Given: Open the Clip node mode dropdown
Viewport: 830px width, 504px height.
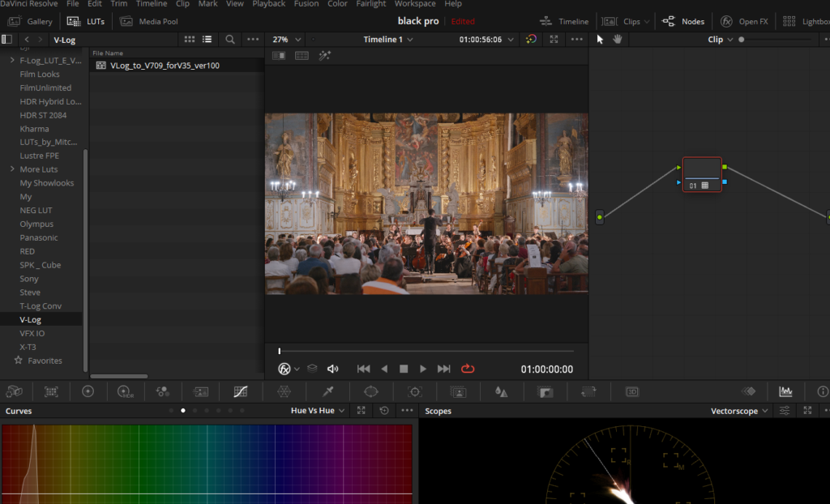Looking at the screenshot, I should tap(721, 39).
